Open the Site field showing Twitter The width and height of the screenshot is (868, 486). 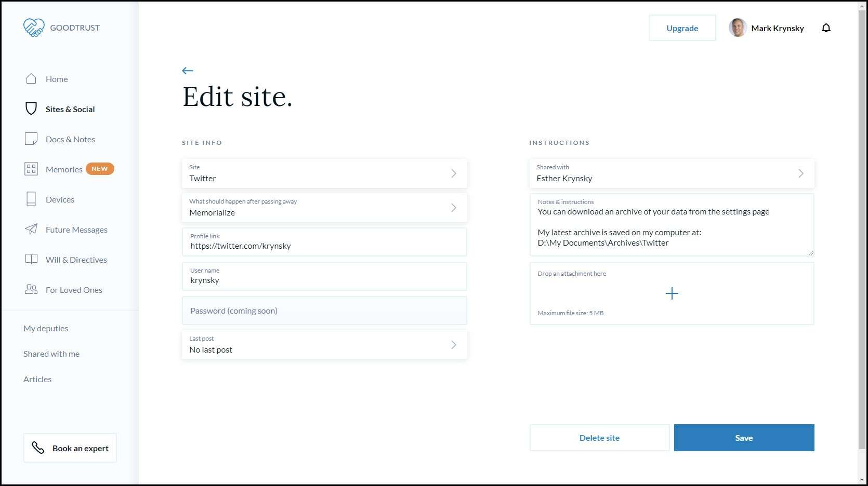pyautogui.click(x=324, y=173)
